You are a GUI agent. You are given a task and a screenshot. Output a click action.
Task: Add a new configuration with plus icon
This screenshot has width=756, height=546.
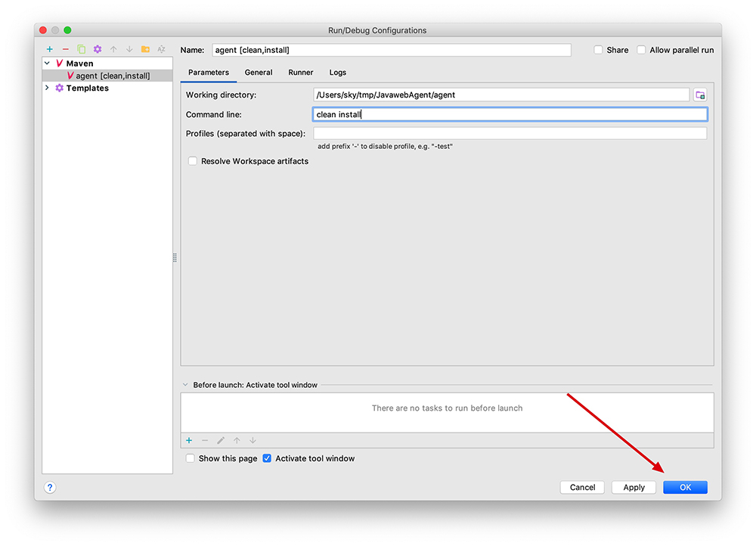click(50, 49)
